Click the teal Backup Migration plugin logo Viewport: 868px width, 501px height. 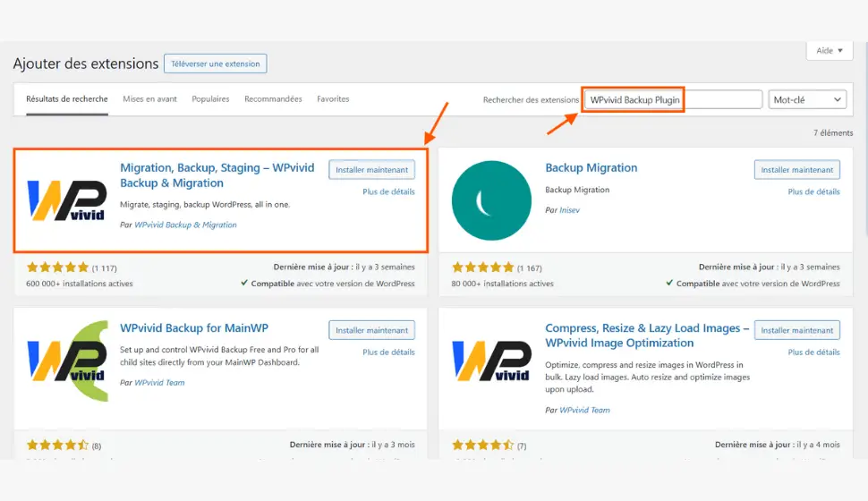coord(491,200)
